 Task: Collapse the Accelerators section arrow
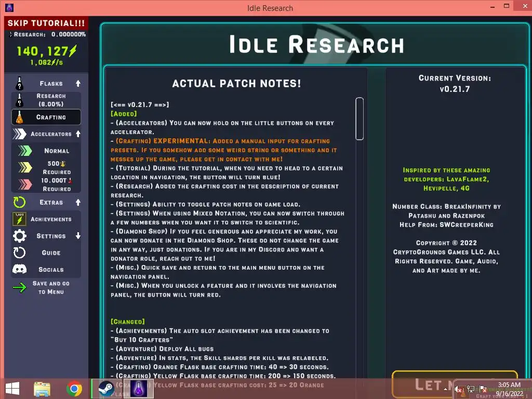[78, 134]
